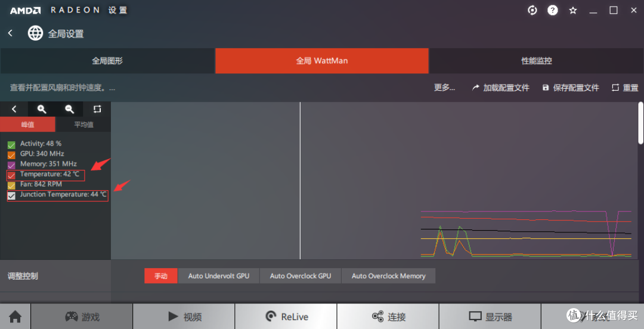Click 加载配置文件 load profile
This screenshot has width=644, height=329.
coord(501,88)
